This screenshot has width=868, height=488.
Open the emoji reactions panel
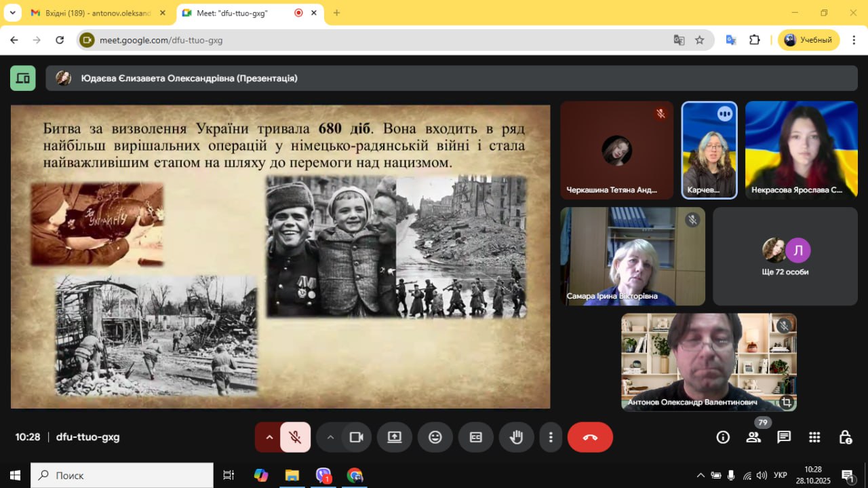pos(435,437)
